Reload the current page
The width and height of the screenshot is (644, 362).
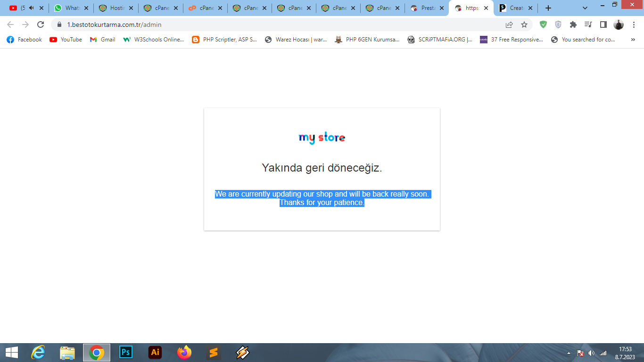[x=41, y=25]
